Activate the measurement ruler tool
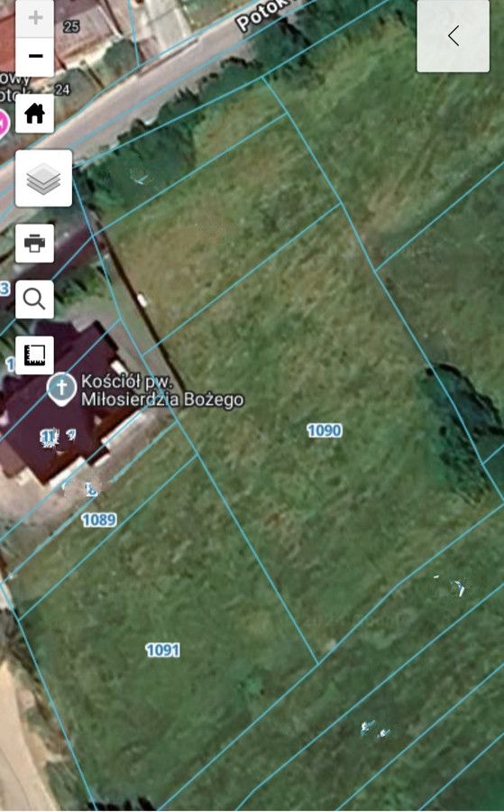 tap(34, 355)
